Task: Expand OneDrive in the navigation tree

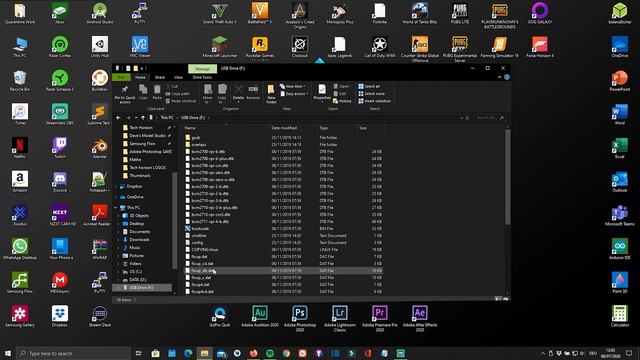Action: pos(116,197)
